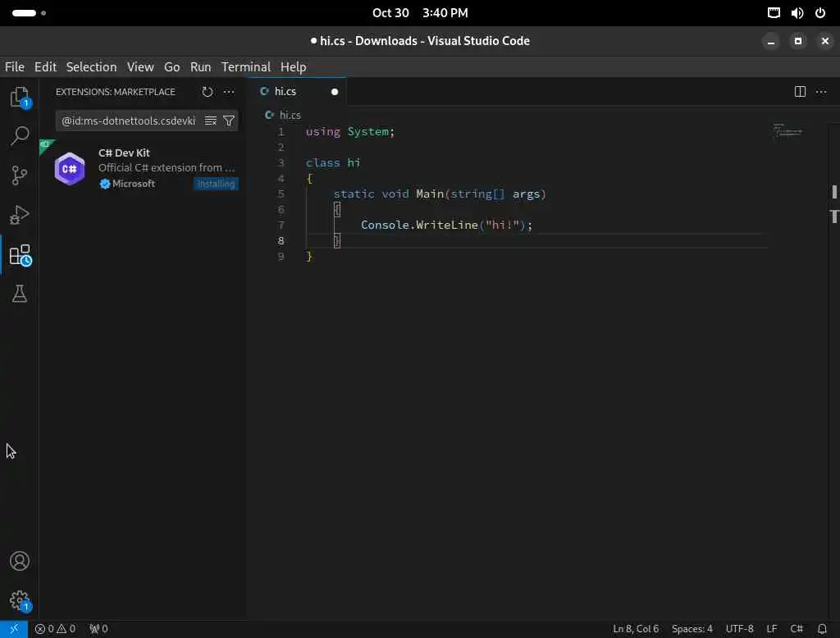Click Ln 8, Col 6 status entry
The image size is (840, 638).
[636, 629]
